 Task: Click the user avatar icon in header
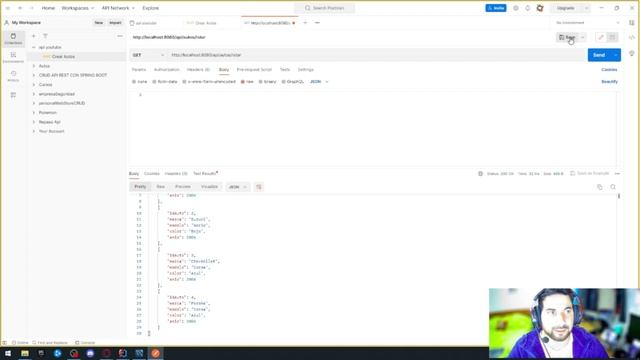(540, 8)
